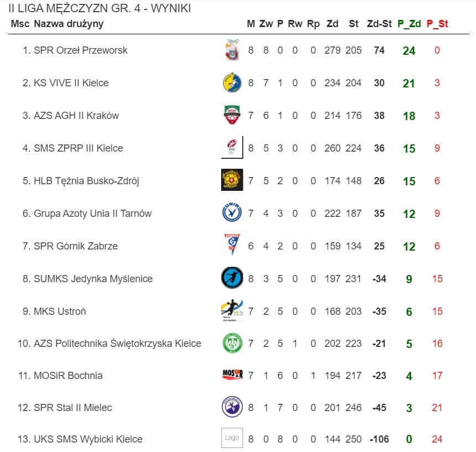Click the KS VIVE II Kielce logo

click(x=232, y=83)
